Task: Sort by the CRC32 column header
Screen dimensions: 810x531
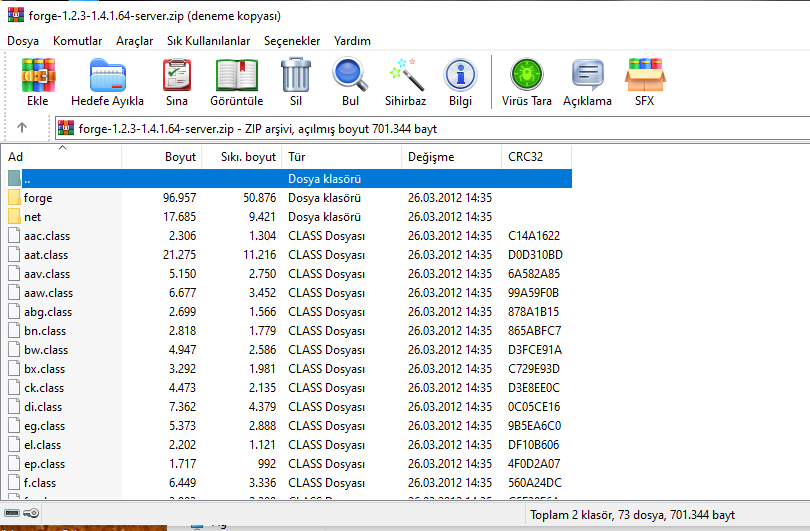Action: [537, 157]
